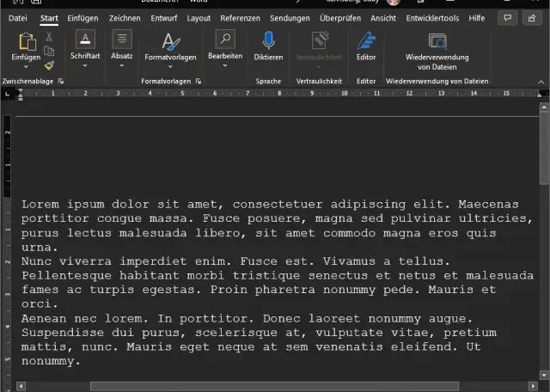Collapse the ribbon with the chevron

(x=541, y=82)
